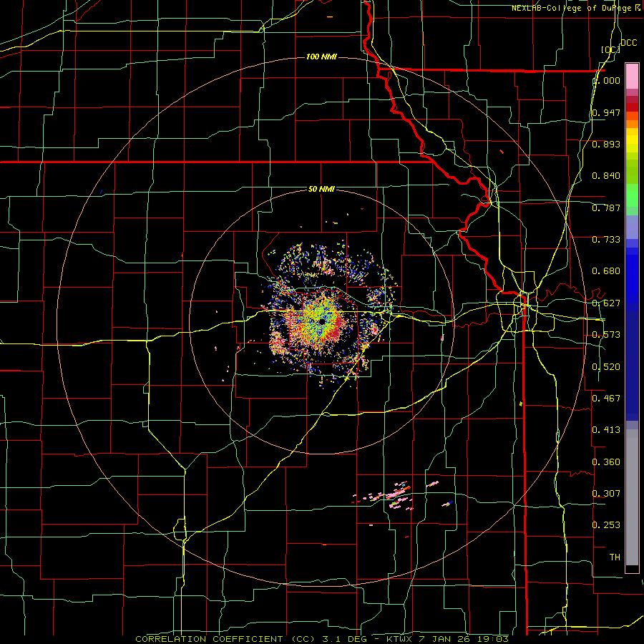Click the DCC label above the scale
Image resolution: width=644 pixels, height=644 pixels.
click(628, 43)
